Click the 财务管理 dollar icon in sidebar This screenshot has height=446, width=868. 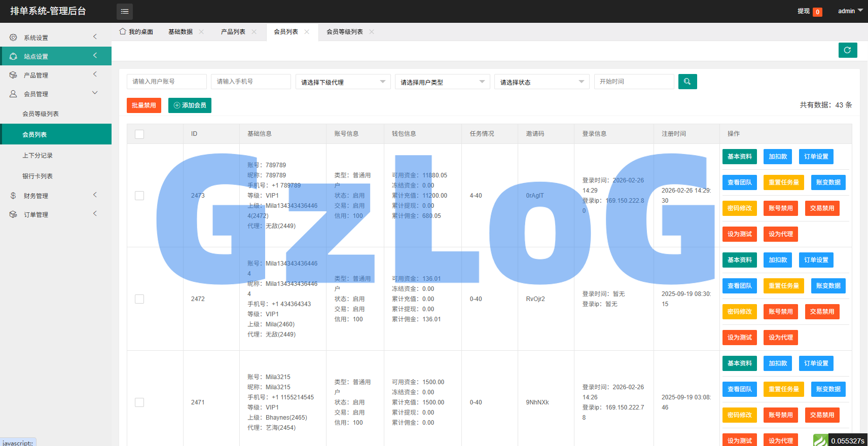(x=13, y=196)
